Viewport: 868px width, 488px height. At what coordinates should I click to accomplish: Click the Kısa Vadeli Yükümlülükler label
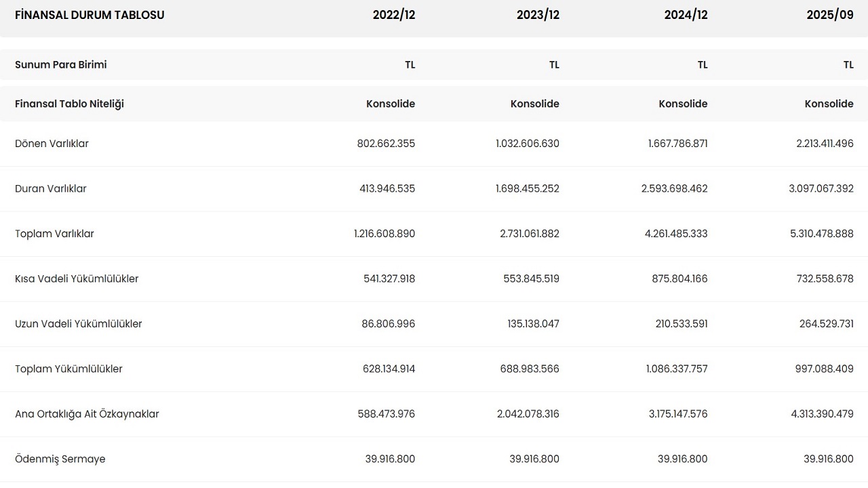pyautogui.click(x=77, y=279)
